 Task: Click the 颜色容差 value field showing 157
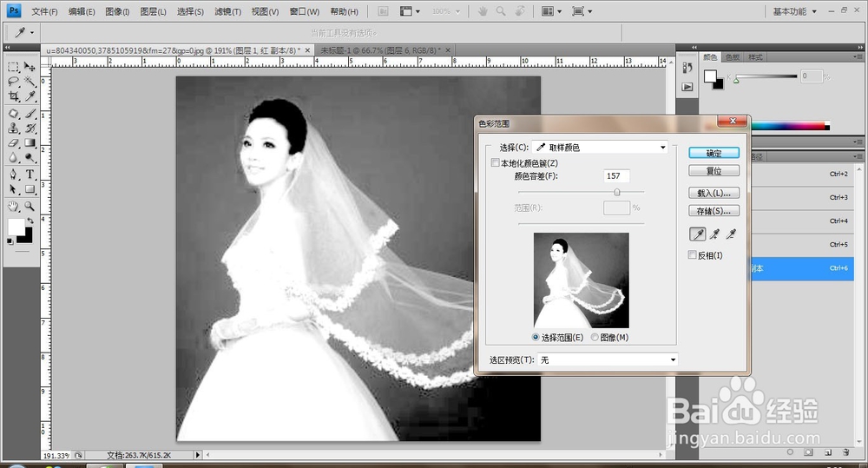tap(616, 176)
